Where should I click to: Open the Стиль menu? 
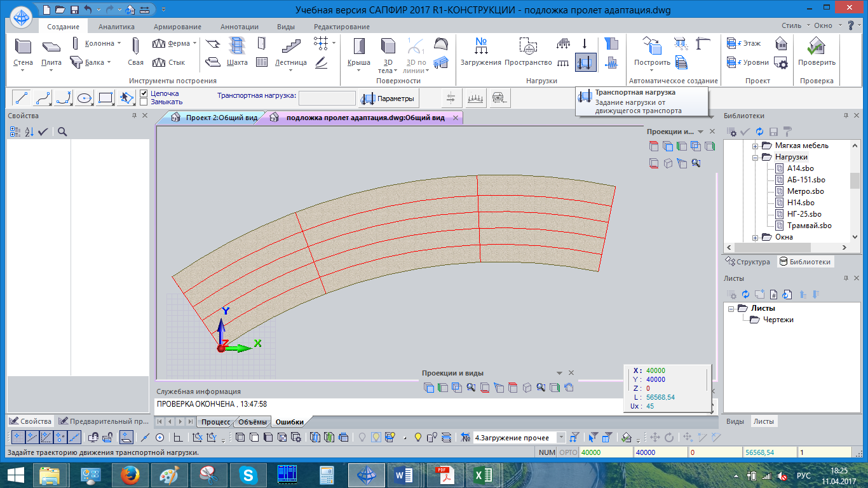(791, 25)
